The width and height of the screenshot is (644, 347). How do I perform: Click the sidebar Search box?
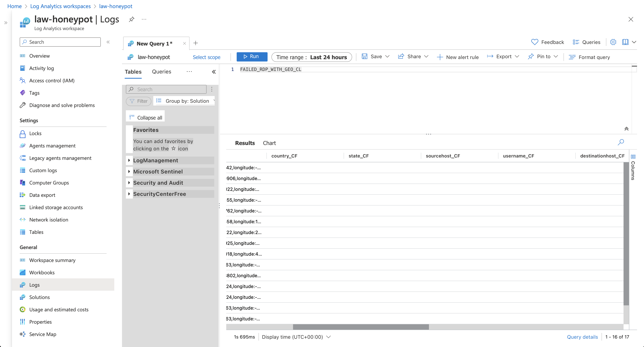(60, 42)
